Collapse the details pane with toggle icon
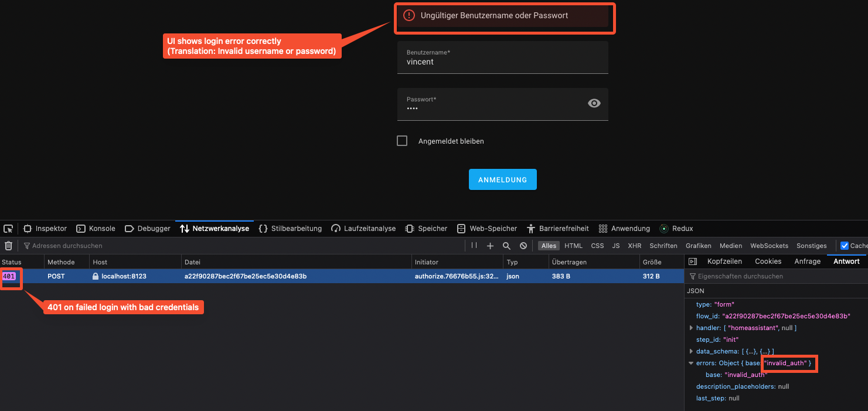The height and width of the screenshot is (411, 868). click(692, 261)
